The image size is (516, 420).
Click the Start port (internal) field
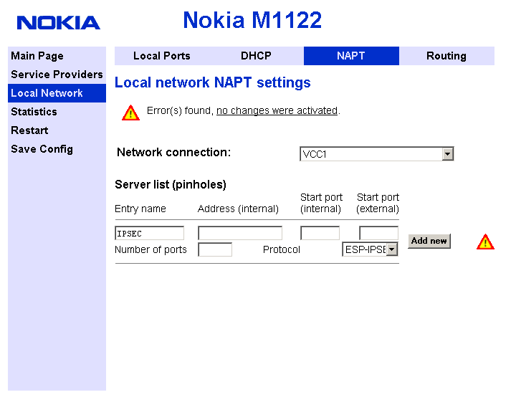[320, 233]
